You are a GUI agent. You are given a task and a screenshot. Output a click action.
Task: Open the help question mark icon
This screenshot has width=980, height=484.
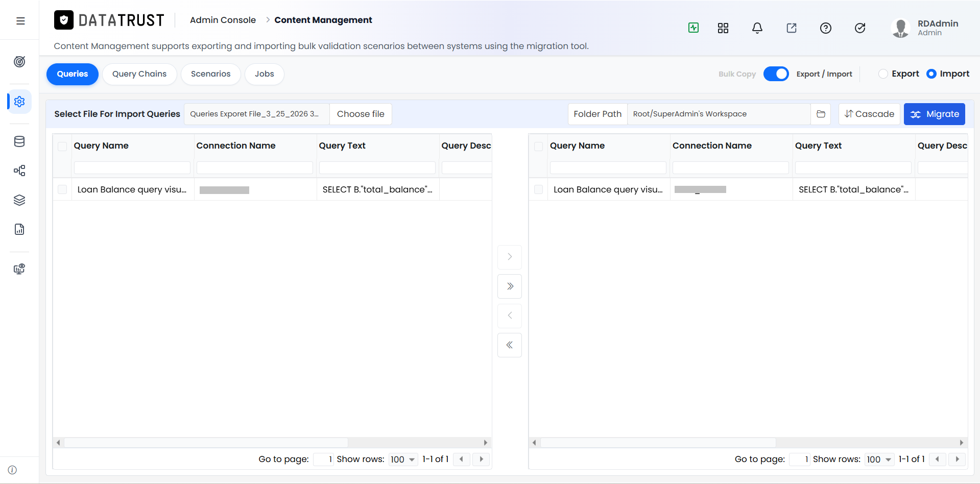click(x=826, y=28)
